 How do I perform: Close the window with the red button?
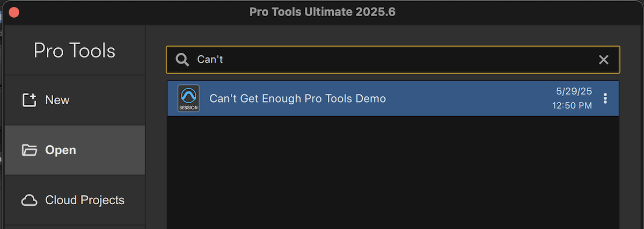[14, 12]
